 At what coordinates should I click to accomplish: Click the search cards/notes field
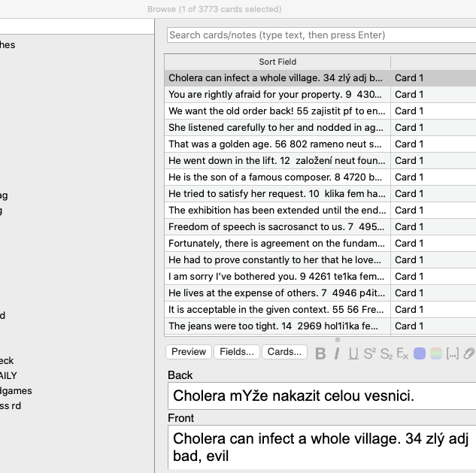[x=320, y=35]
